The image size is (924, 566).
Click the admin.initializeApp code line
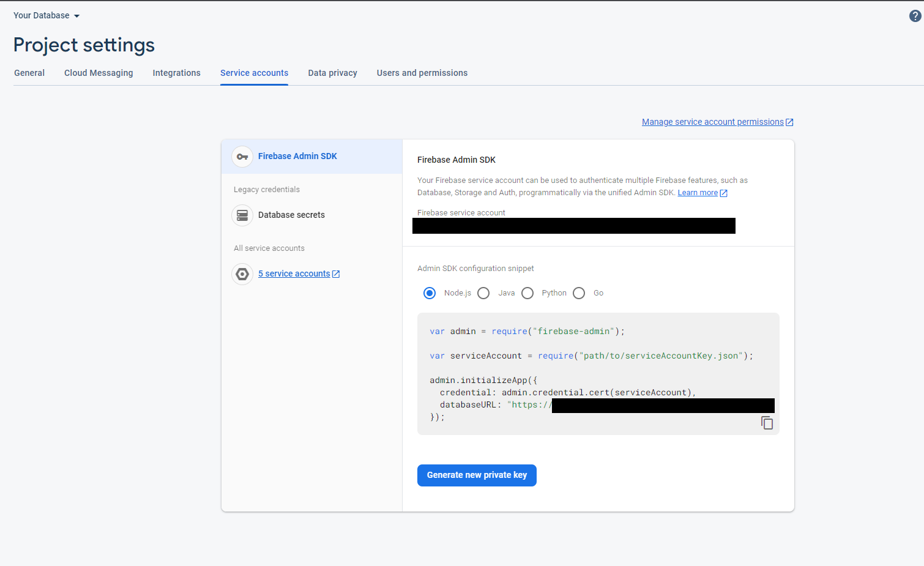click(x=483, y=381)
